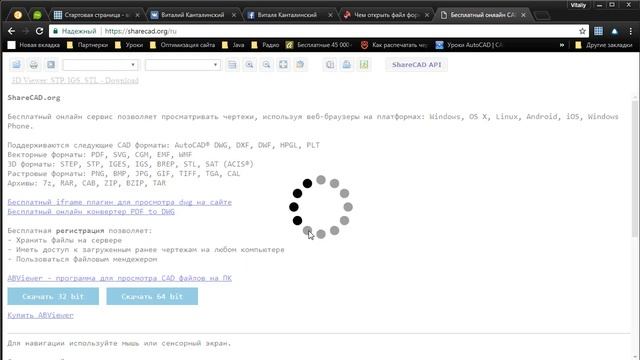640x360 pixels.
Task: Open the Уроки AutoCAD bookmark
Action: pos(469,45)
